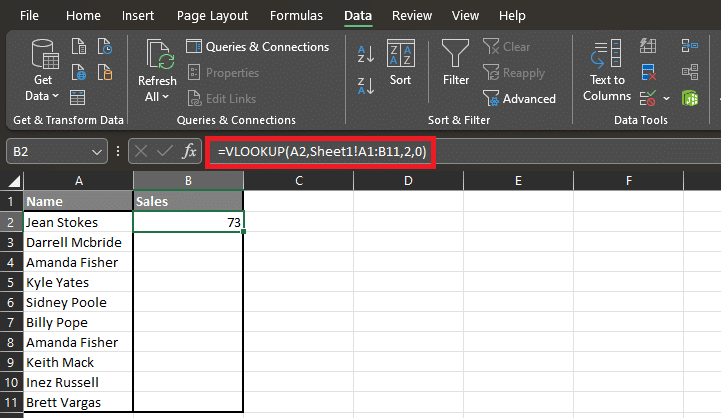Screen dimensions: 721x418
Task: Open the custom Sort dialog
Action: 401,63
